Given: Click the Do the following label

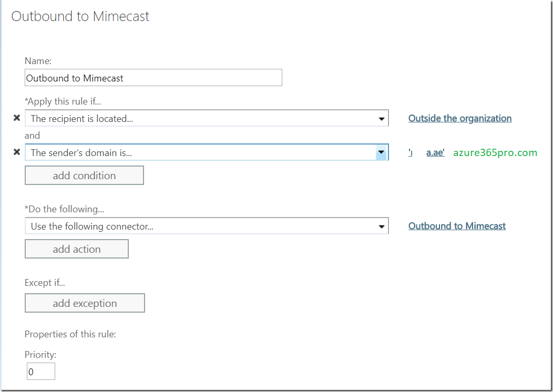Looking at the screenshot, I should tap(64, 209).
